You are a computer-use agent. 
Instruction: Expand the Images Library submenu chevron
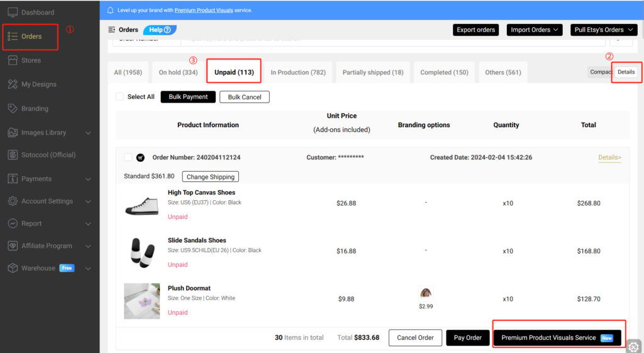coord(88,133)
